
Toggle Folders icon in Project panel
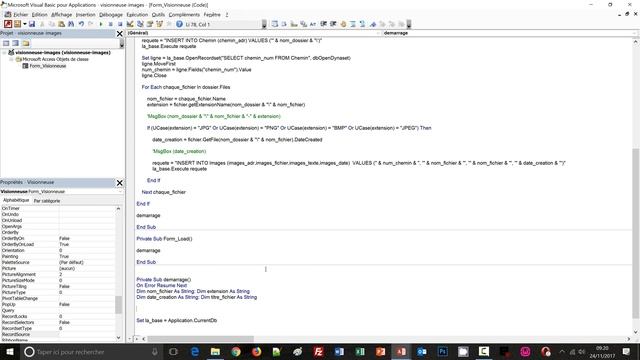[x=26, y=43]
